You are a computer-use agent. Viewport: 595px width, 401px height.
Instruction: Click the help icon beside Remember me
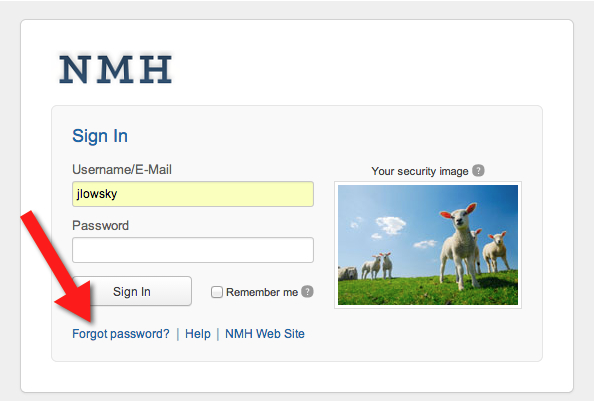click(x=307, y=291)
